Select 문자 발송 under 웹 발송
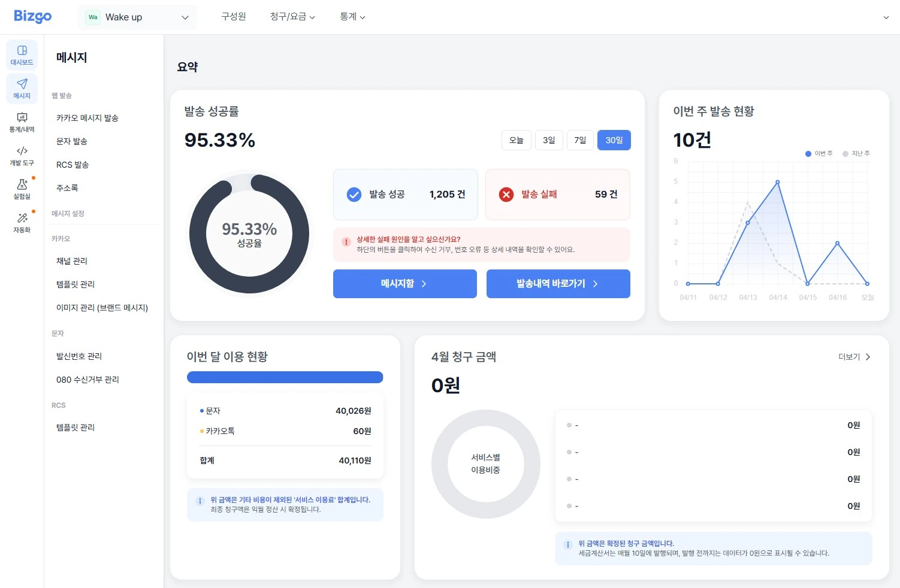The image size is (900, 588). [x=71, y=141]
